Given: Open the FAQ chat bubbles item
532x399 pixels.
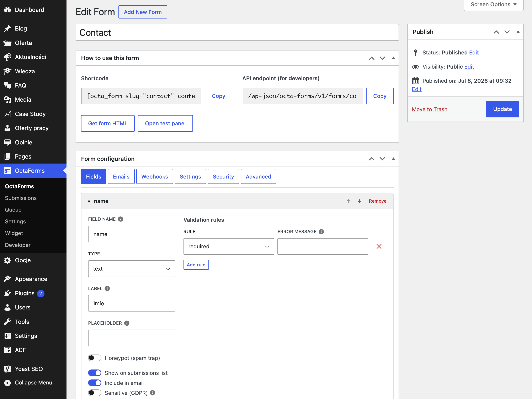Looking at the screenshot, I should point(33,85).
